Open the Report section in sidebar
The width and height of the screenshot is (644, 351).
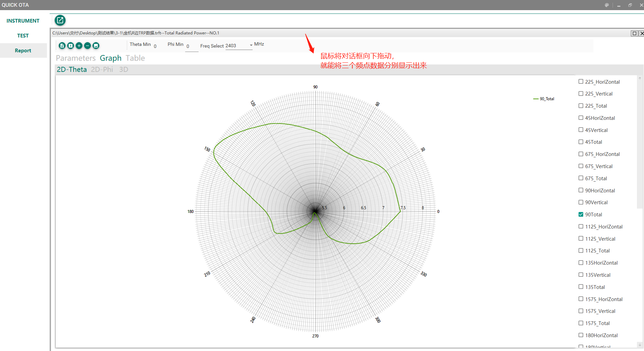[x=23, y=51]
